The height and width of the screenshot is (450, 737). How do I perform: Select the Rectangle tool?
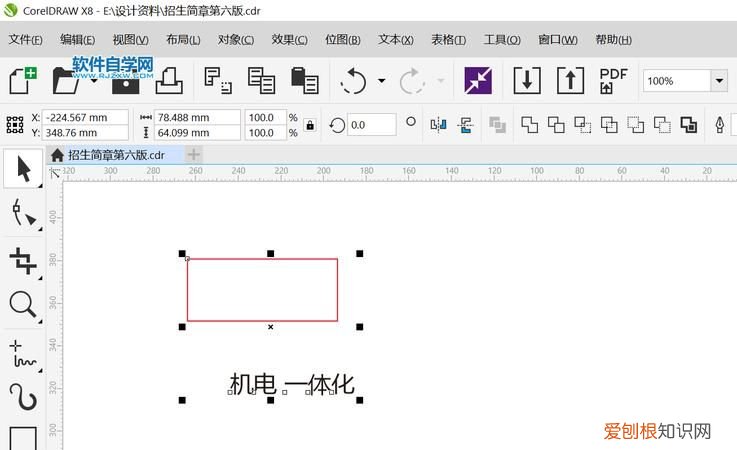[23, 438]
